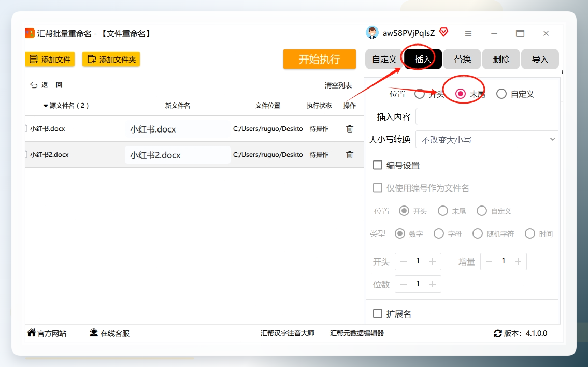Click the 在线客服 headset icon

click(x=93, y=332)
